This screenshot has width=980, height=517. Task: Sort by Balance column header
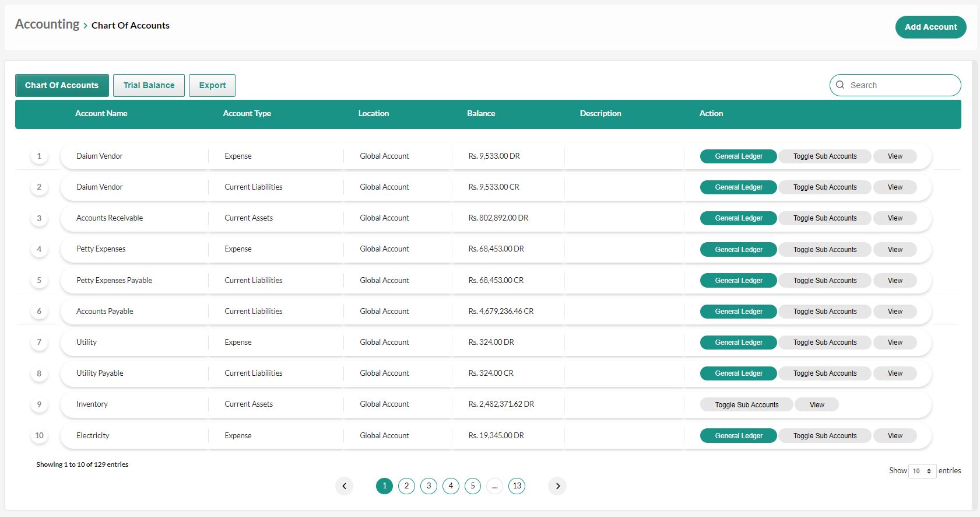[x=481, y=113]
